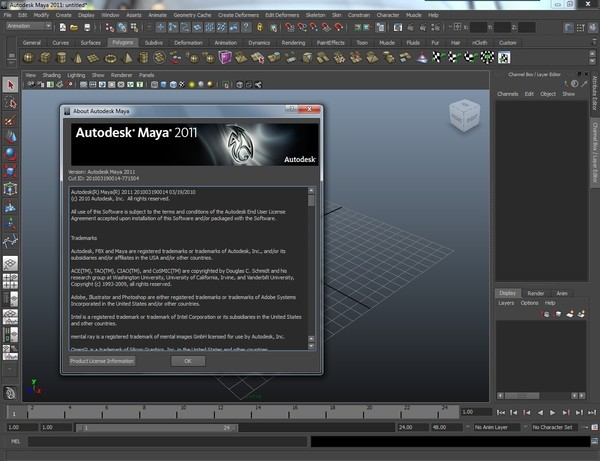Select the arrow Select tool
Screen dimensions: 600x461
[10, 85]
